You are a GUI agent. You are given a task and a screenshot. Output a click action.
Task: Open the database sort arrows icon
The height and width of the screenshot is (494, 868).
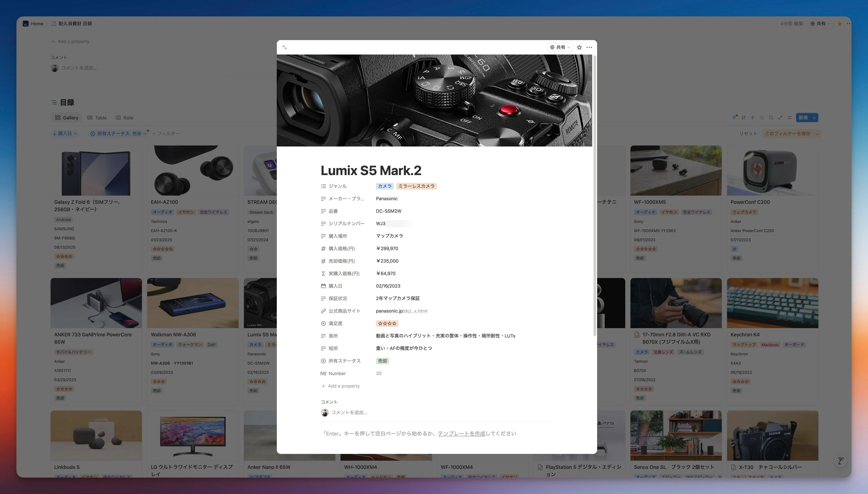pyautogui.click(x=743, y=117)
